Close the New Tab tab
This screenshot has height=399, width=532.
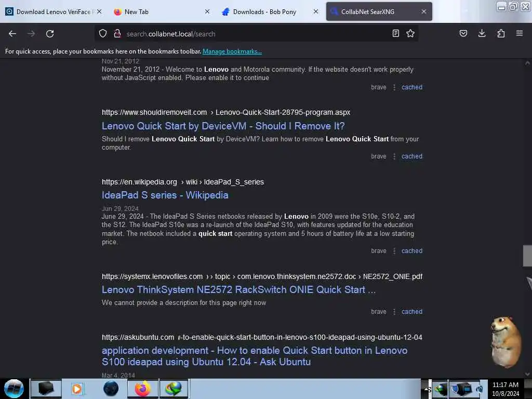tap(207, 11)
